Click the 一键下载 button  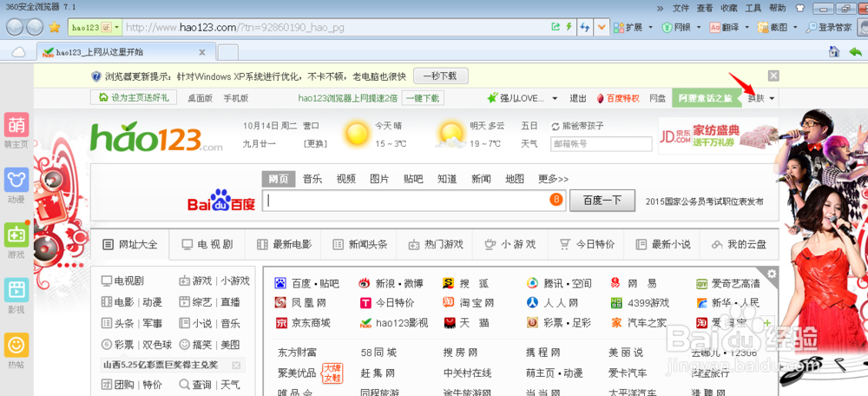pyautogui.click(x=423, y=99)
